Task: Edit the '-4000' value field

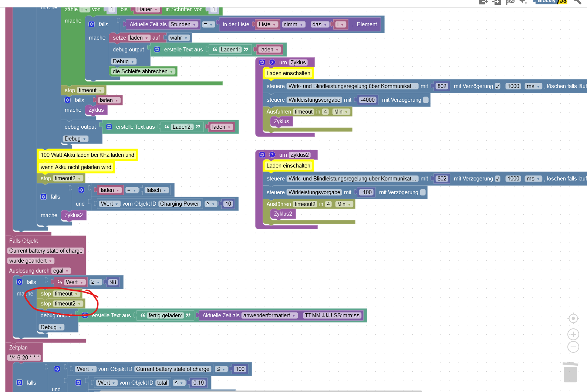Action: click(x=368, y=100)
